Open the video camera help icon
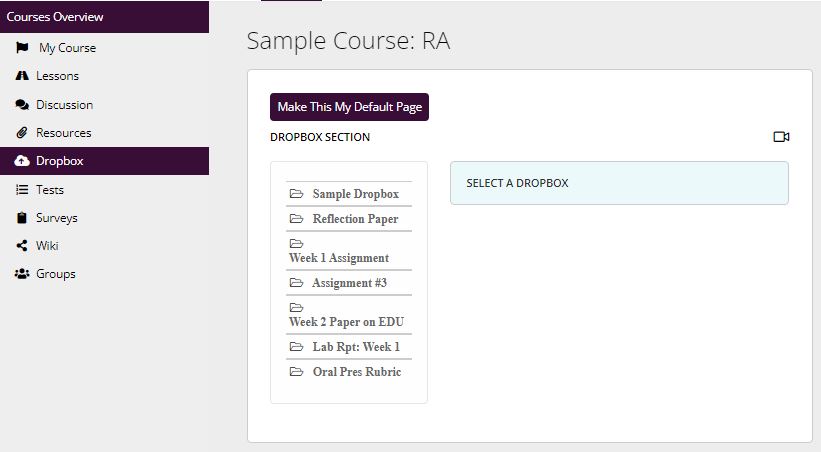The image size is (821, 452). 781,137
